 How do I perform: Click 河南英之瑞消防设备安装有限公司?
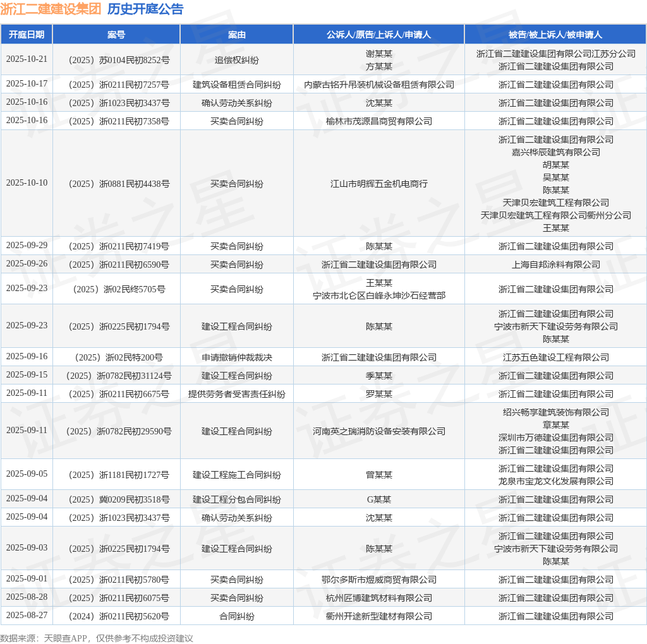(x=379, y=431)
